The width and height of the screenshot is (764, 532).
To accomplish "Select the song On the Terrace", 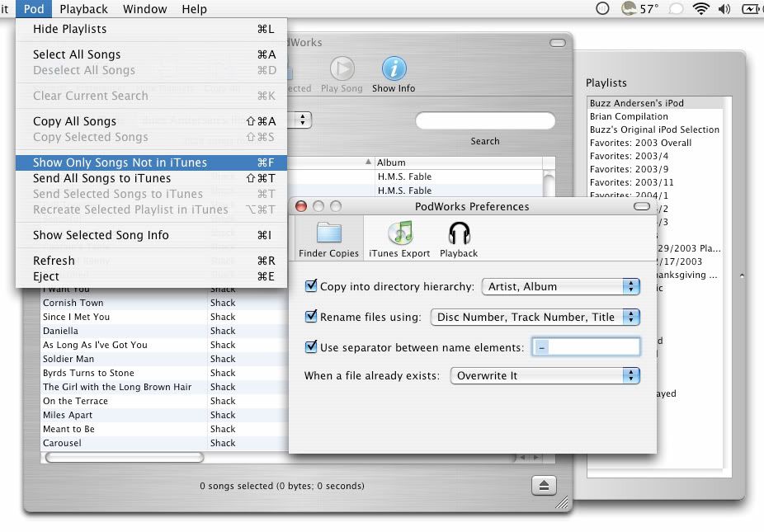I will coord(164,401).
